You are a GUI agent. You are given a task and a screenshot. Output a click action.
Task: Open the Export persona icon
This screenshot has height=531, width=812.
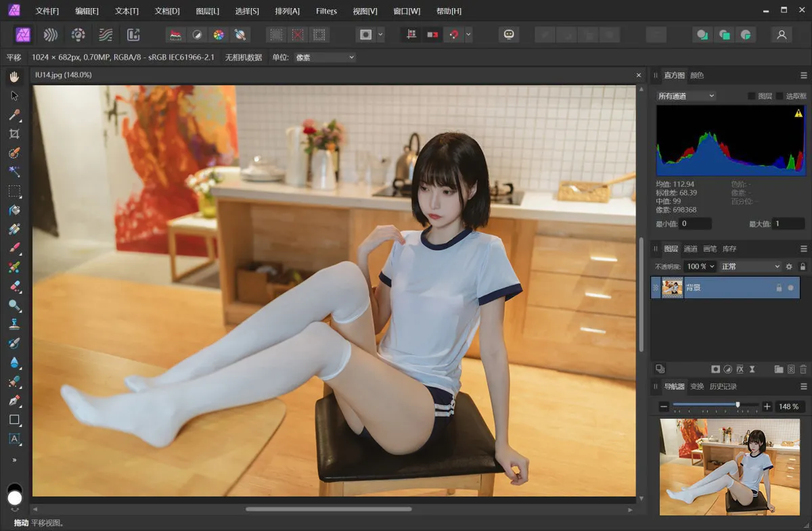tap(133, 34)
